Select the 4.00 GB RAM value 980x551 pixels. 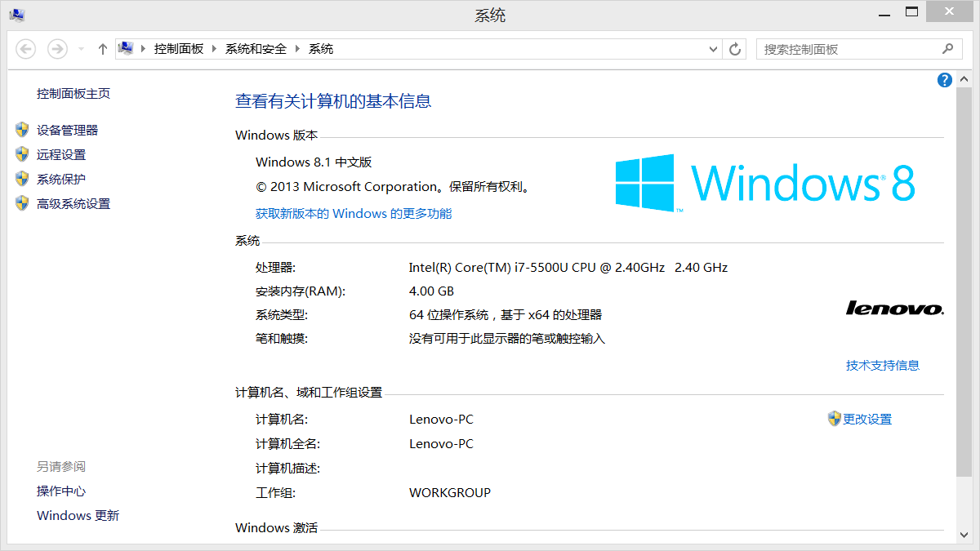pyautogui.click(x=431, y=291)
